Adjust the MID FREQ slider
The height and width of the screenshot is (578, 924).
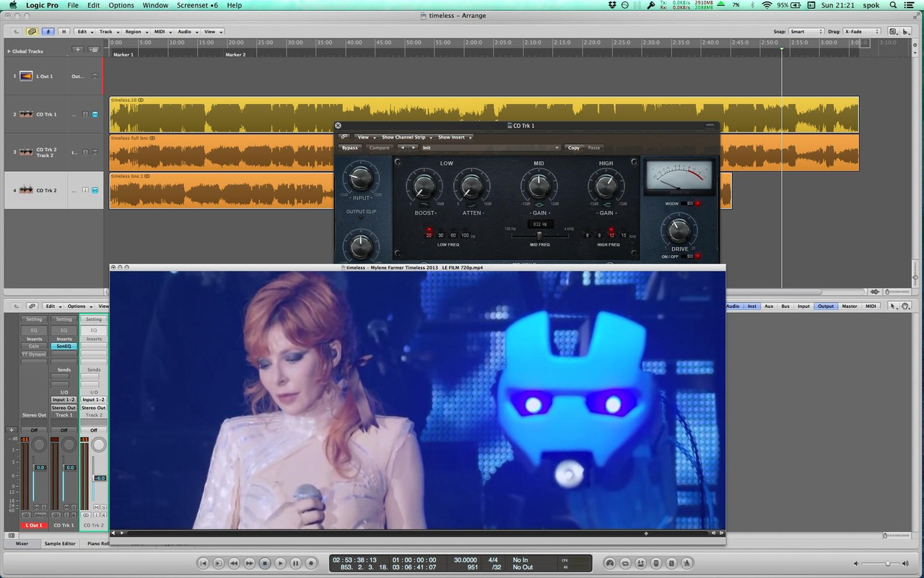click(x=539, y=236)
